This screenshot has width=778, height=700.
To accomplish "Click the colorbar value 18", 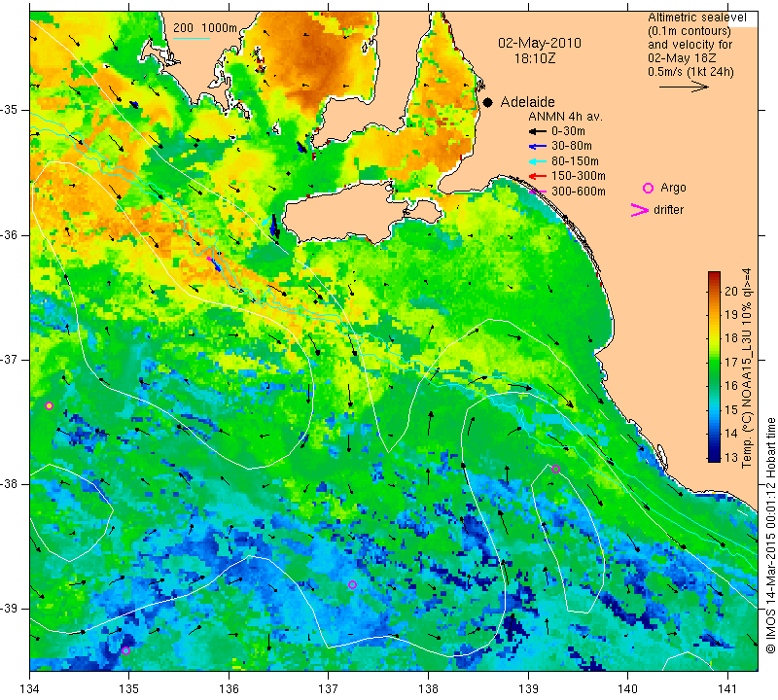I will point(731,338).
